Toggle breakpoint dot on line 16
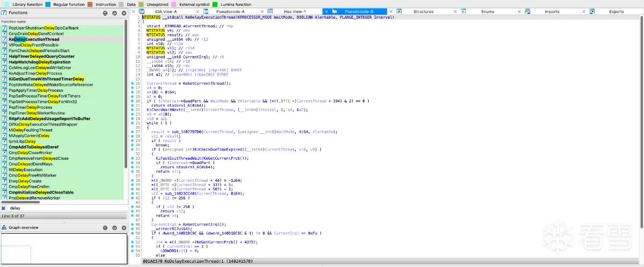Viewport: 644px width, 267px height. coord(132,84)
